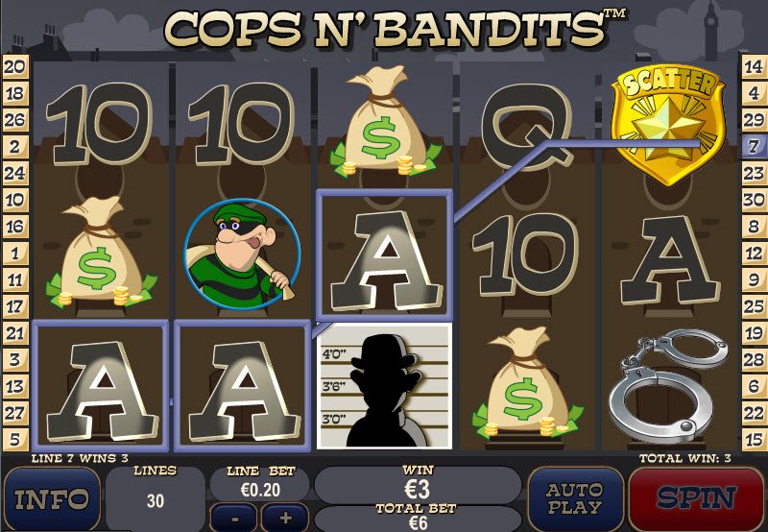
Task: Select payline 7 on right side
Action: tap(754, 146)
